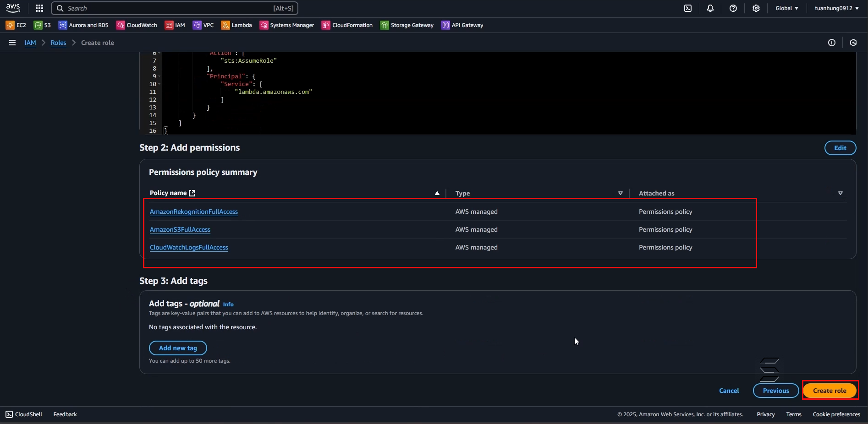Collapse code fold arrow on line 9

point(159,76)
